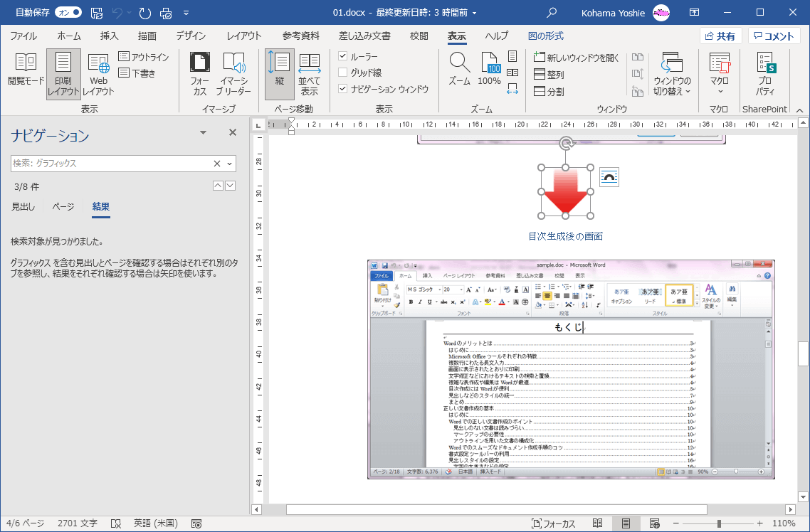Switch to Web Layout (Webレイアウト) view
810x532 pixels.
point(98,74)
